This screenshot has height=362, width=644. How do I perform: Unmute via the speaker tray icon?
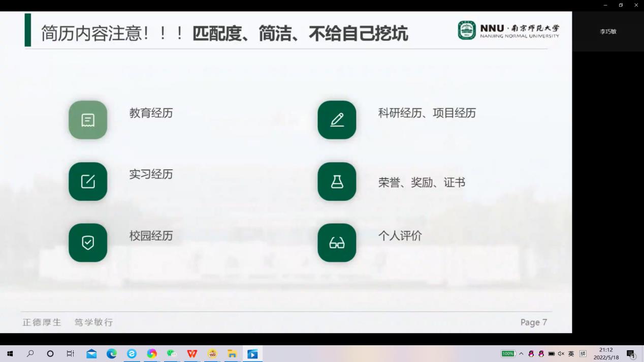[x=561, y=354]
